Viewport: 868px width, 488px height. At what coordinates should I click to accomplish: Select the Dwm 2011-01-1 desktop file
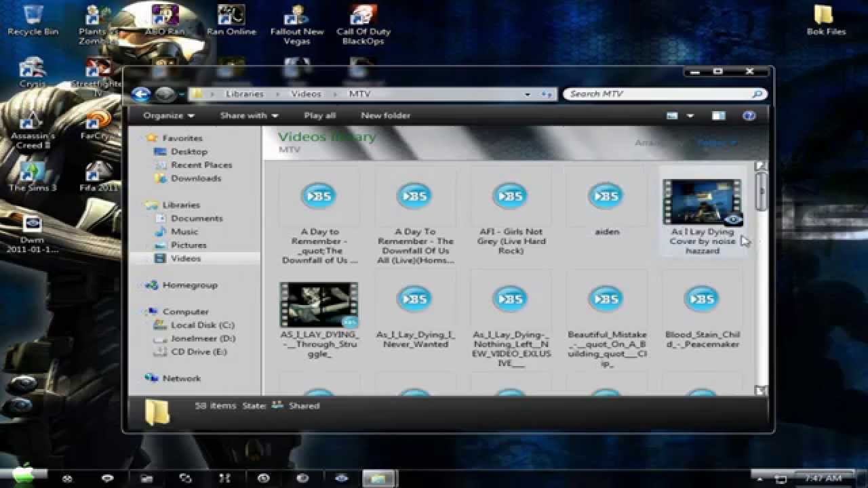coord(33,234)
